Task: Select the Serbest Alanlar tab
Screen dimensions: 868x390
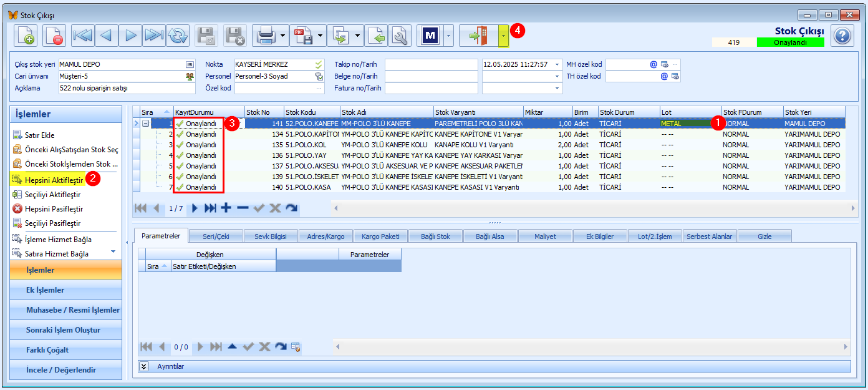Action: point(710,236)
